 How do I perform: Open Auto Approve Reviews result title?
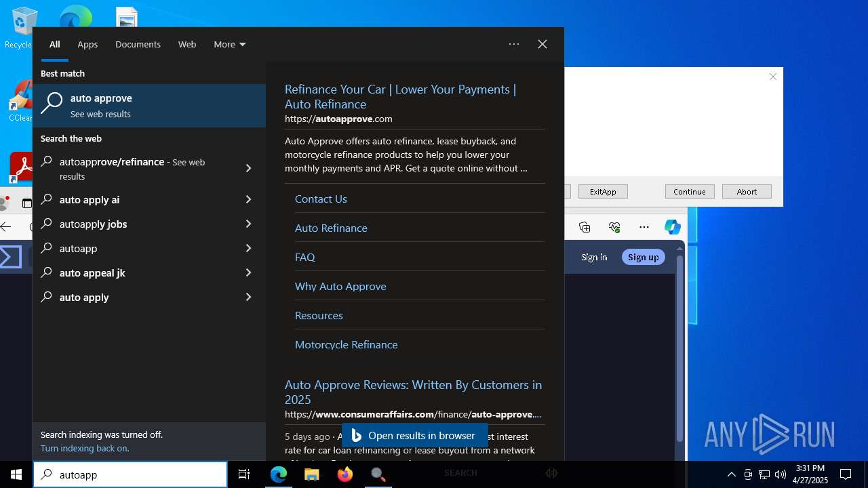413,392
